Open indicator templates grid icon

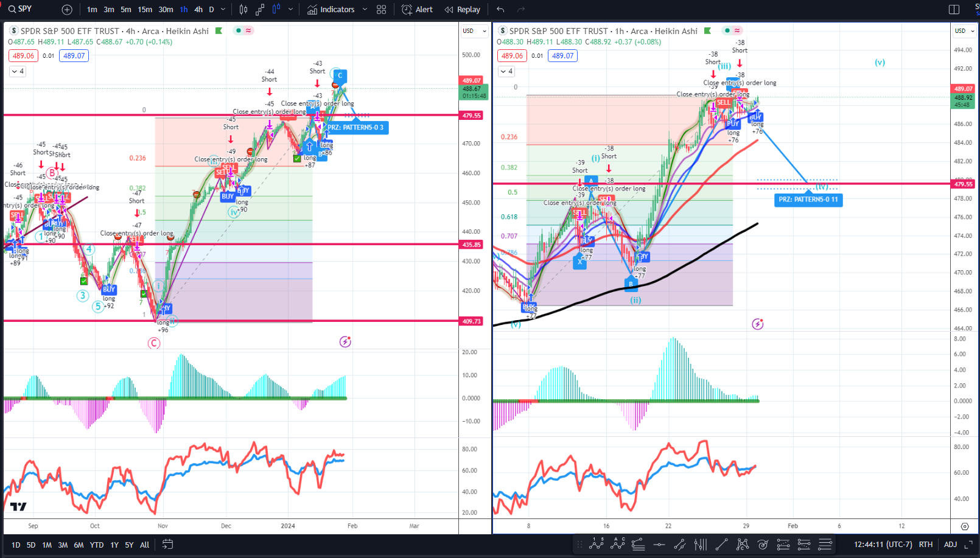point(382,9)
